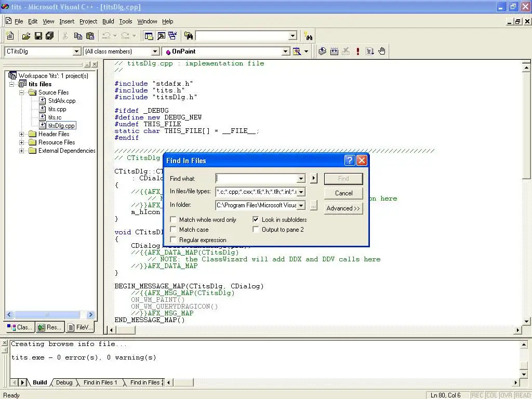This screenshot has height=399, width=532.
Task: Click the Find in Files toolbar icon
Action: 188,36
